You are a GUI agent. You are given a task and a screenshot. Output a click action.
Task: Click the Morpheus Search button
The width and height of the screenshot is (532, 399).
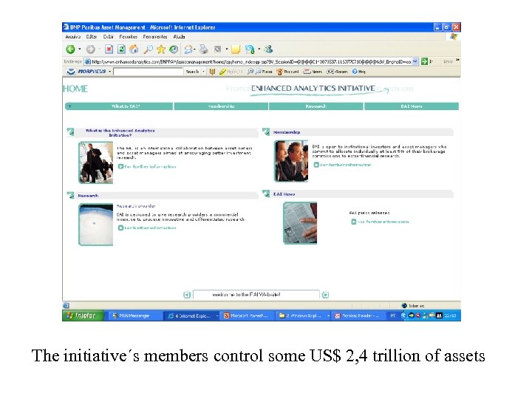[192, 72]
